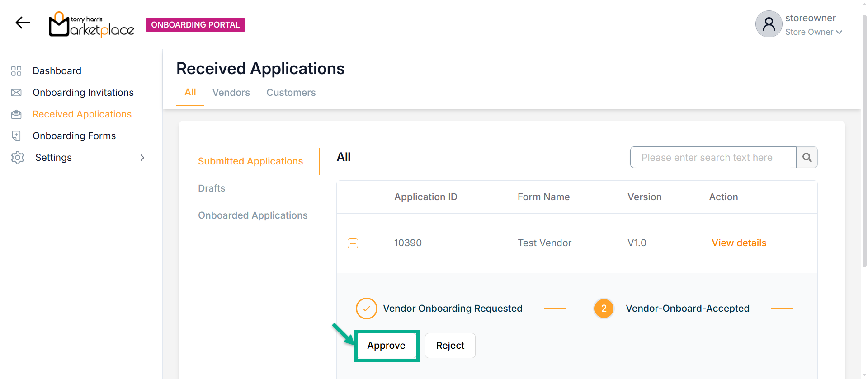Click the Onboarding Forms document icon

[16, 136]
